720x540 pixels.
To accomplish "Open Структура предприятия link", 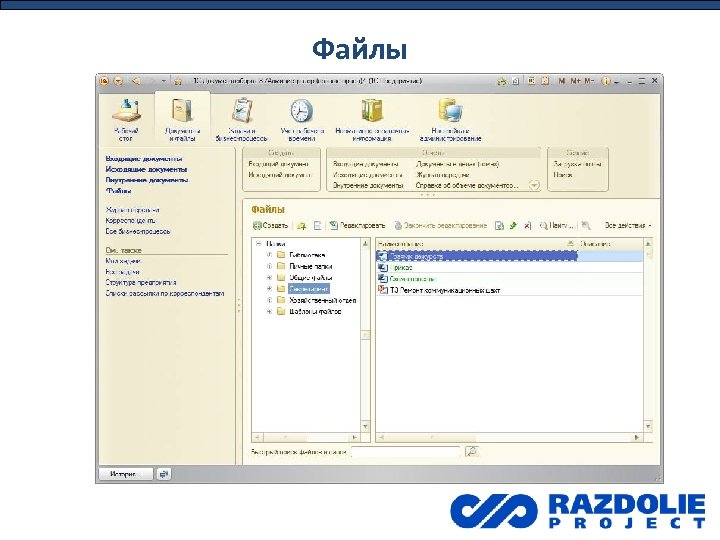I will click(x=141, y=283).
